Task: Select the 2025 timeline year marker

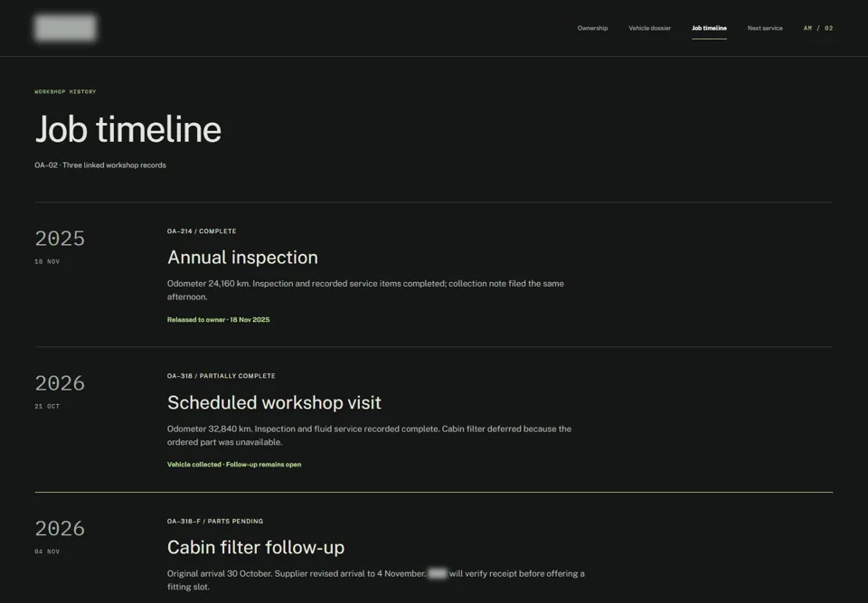Action: (60, 239)
